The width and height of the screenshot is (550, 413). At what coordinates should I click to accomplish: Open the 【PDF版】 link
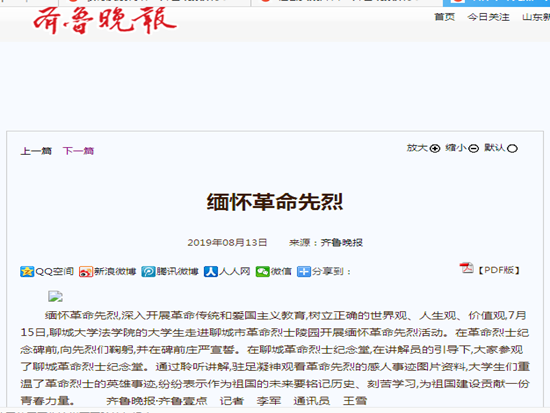click(499, 270)
